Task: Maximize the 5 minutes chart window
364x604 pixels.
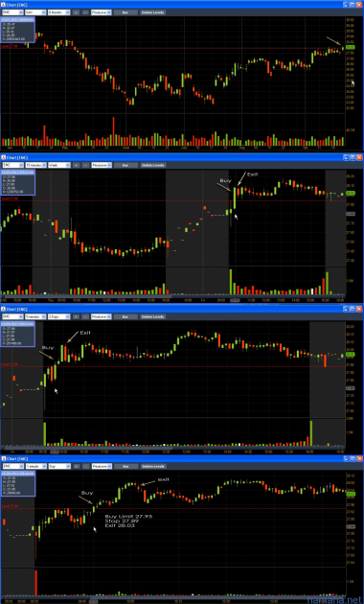Action: pyautogui.click(x=353, y=309)
